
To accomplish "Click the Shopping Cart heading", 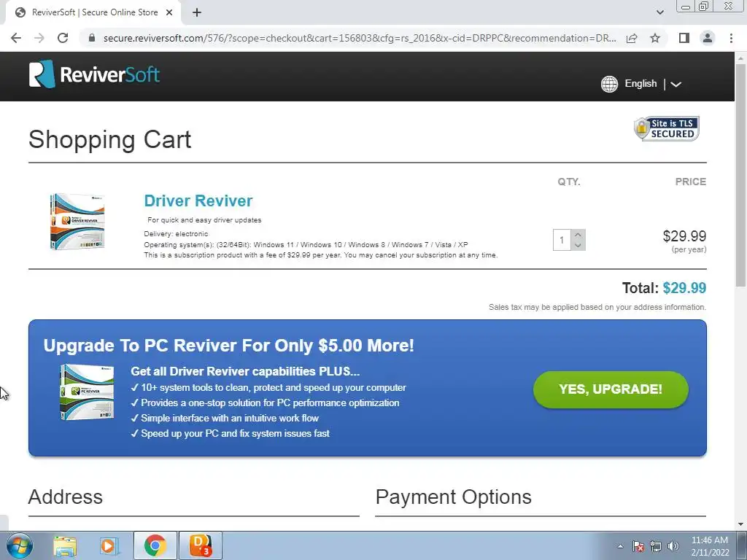I will pyautogui.click(x=109, y=139).
